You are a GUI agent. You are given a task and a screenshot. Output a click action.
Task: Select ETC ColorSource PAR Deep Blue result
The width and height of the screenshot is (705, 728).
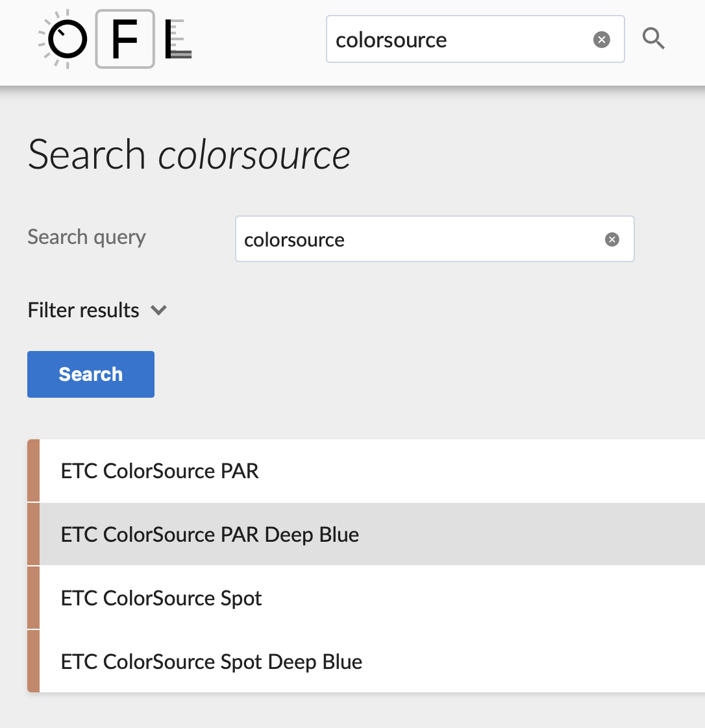pos(210,535)
